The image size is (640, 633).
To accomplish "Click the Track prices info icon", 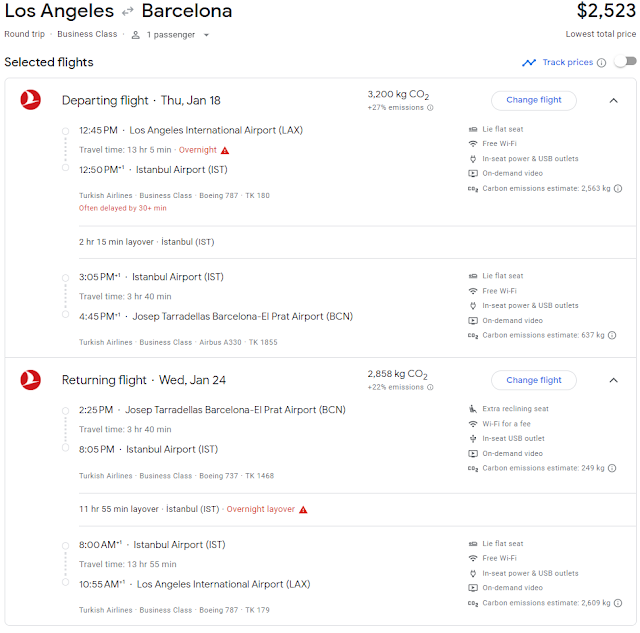I will click(602, 63).
